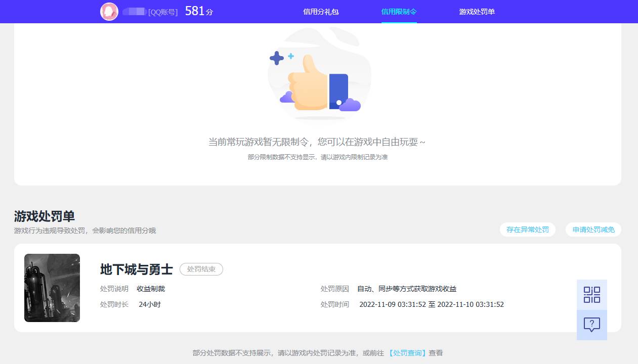638x364 pixels.
Task: Click the 收益制裁 punishment description text
Action: 150,289
